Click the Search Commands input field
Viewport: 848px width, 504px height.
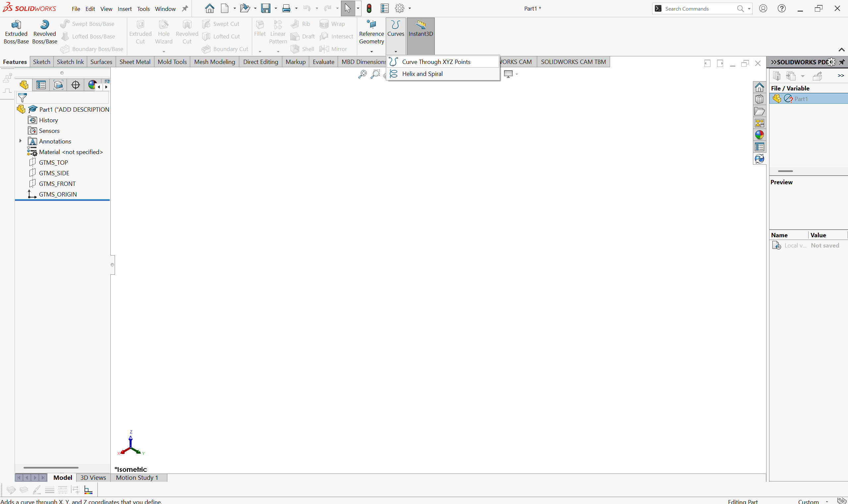click(699, 9)
